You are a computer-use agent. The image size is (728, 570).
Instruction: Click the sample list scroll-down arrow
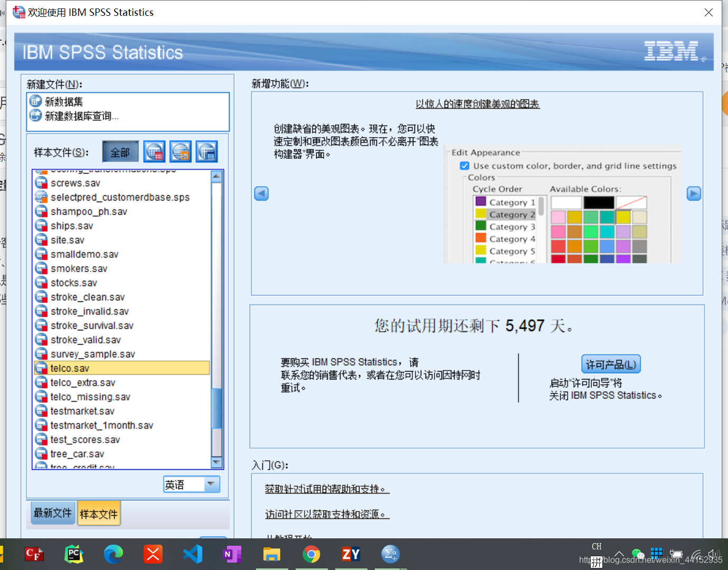pyautogui.click(x=216, y=462)
